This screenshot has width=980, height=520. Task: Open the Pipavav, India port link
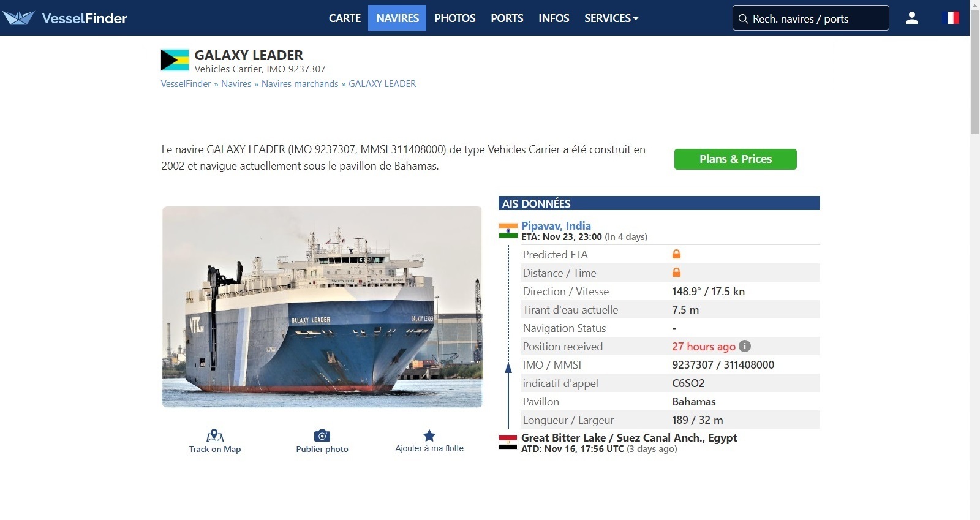(556, 225)
